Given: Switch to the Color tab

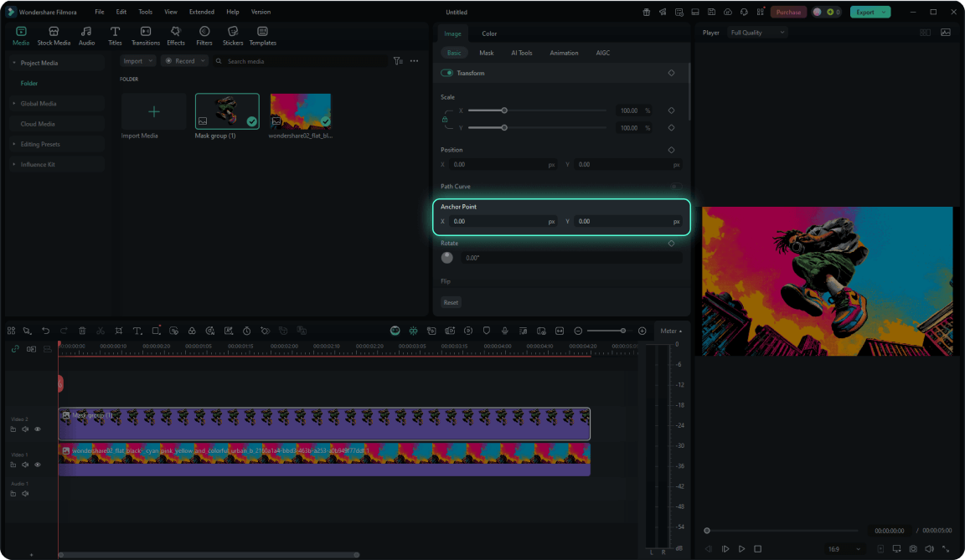Looking at the screenshot, I should click(x=489, y=33).
